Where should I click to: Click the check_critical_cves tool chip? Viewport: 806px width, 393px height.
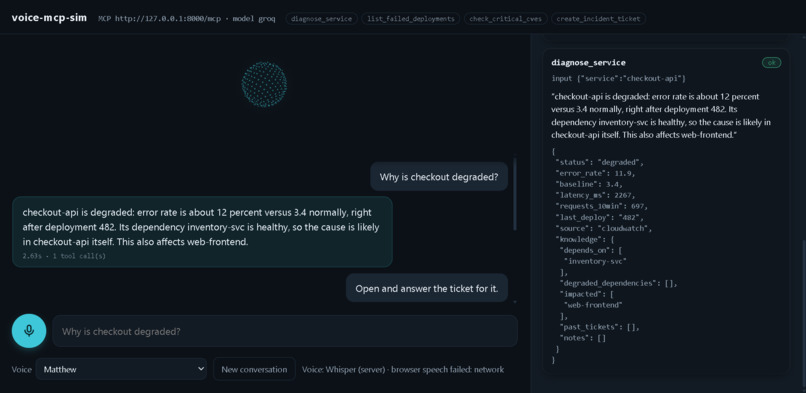point(505,19)
